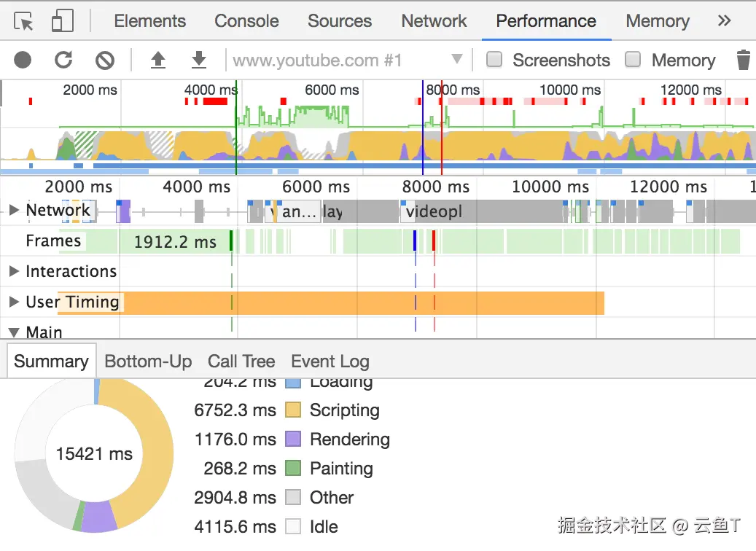This screenshot has width=756, height=551.
Task: Enable the Memory checkbox
Action: (633, 60)
